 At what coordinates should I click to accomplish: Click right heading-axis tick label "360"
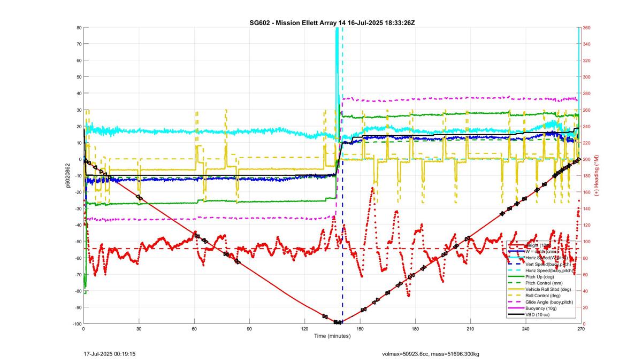587,27
